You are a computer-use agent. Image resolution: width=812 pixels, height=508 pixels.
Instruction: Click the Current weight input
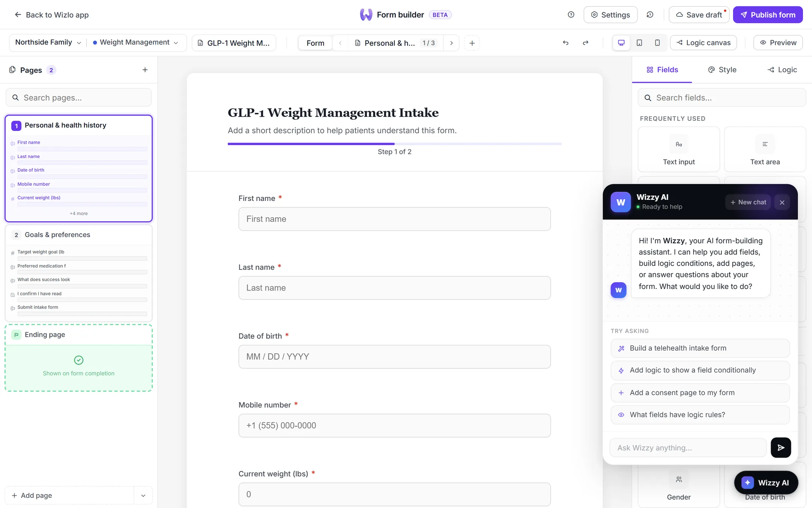pos(394,494)
